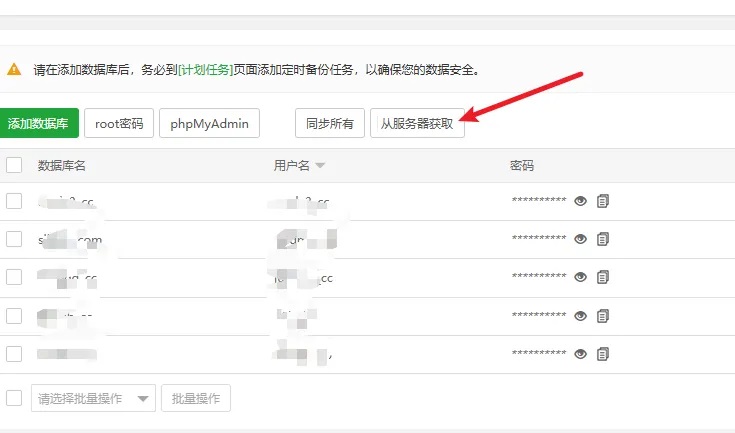Tick the select-all checkbox in table header

point(14,165)
